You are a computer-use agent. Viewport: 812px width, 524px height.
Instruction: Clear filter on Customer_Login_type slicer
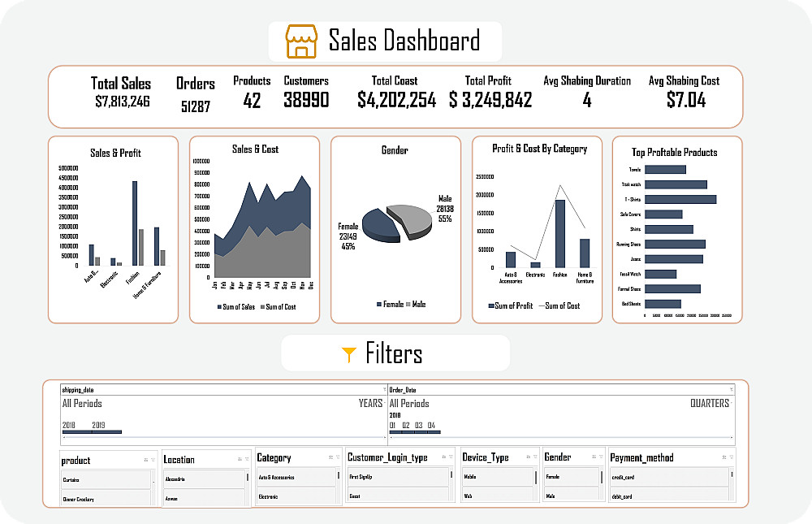coord(451,457)
